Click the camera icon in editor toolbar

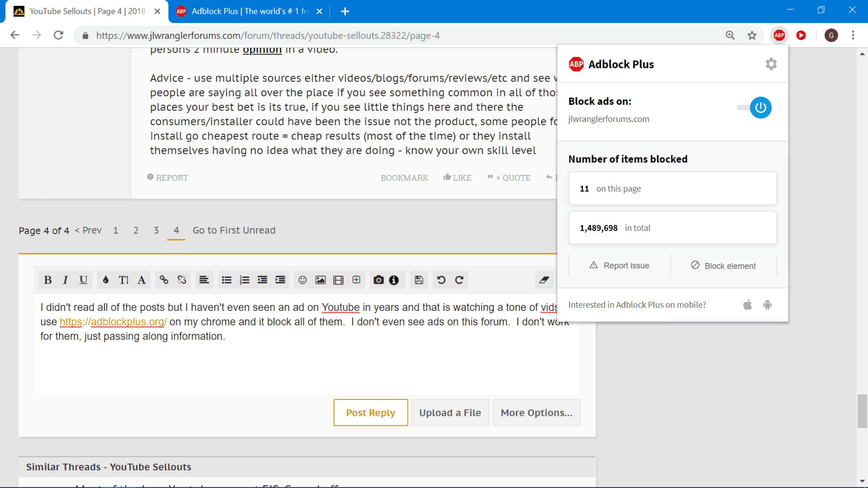coord(378,280)
